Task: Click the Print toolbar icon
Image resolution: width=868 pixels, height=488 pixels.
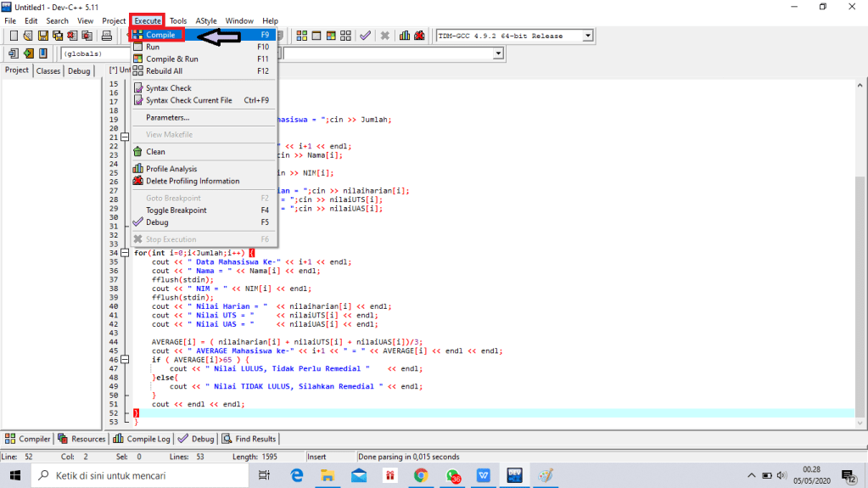Action: (107, 36)
